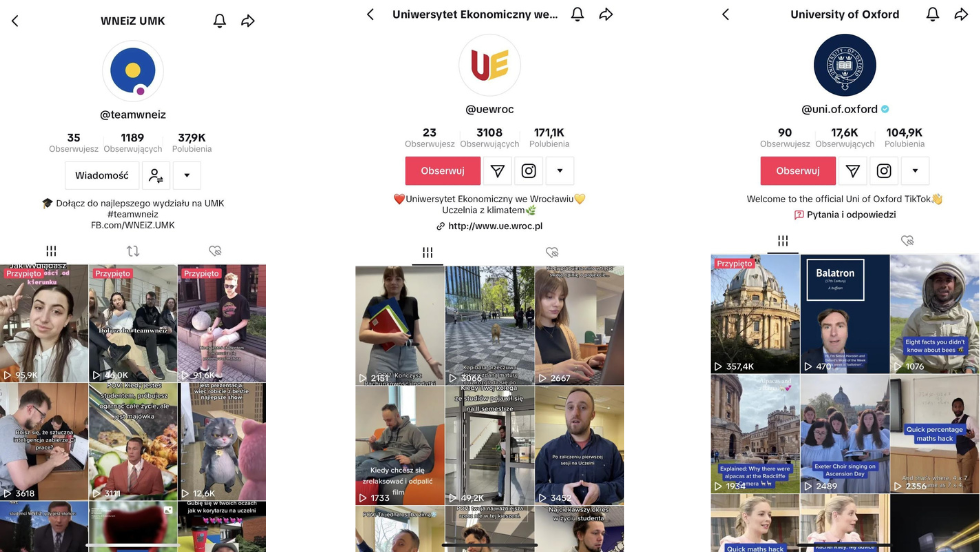This screenshot has height=552, width=980.
Task: Tap the bell icon on WNEiZ UMK profile
Action: click(219, 21)
